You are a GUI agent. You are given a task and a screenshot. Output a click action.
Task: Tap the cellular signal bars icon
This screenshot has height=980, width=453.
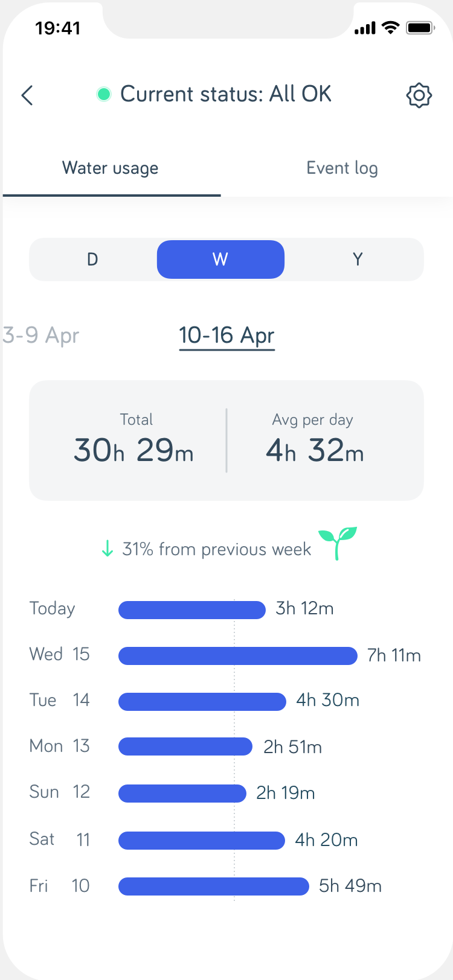(x=365, y=28)
